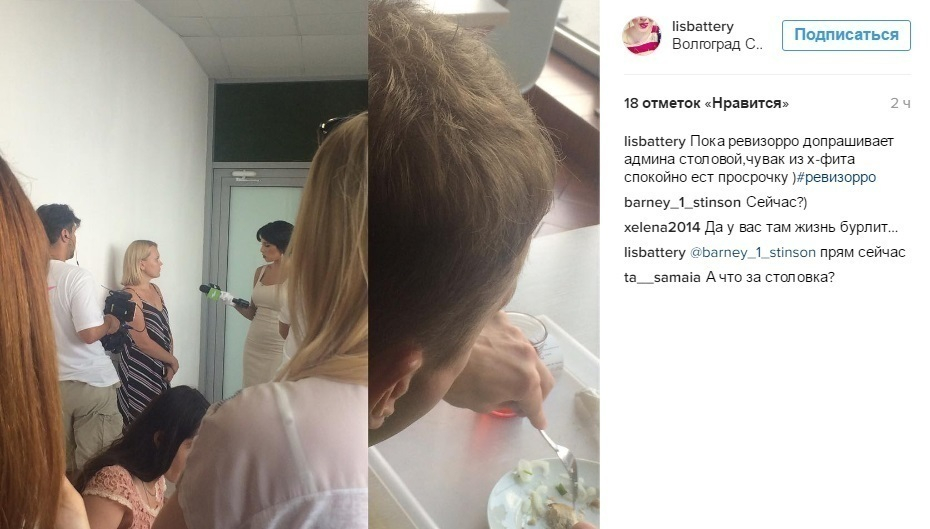Click the Подписаться follow button
The image size is (930, 529).
846,35
